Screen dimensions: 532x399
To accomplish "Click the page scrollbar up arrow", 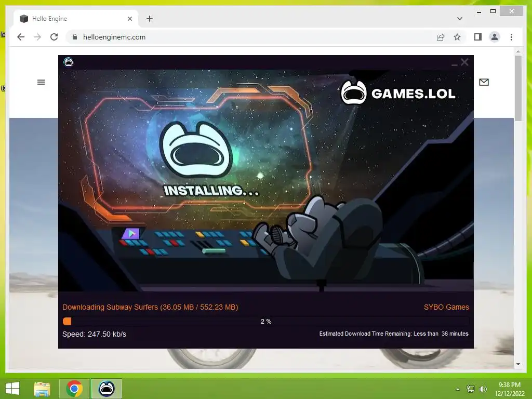I will click(518, 52).
